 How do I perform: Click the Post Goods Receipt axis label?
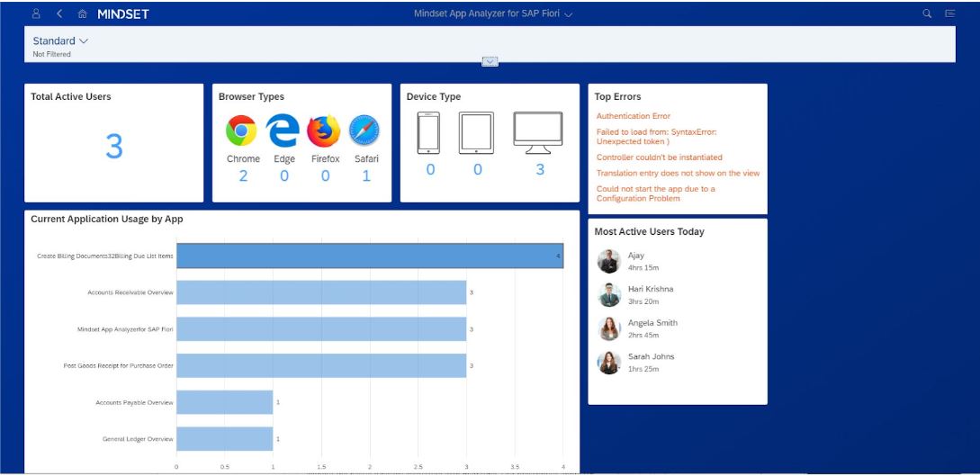click(x=118, y=365)
